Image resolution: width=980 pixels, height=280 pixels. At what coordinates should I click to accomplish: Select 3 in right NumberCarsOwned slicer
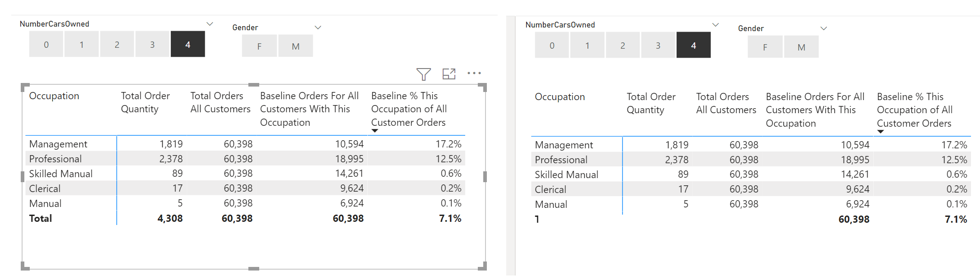[658, 45]
